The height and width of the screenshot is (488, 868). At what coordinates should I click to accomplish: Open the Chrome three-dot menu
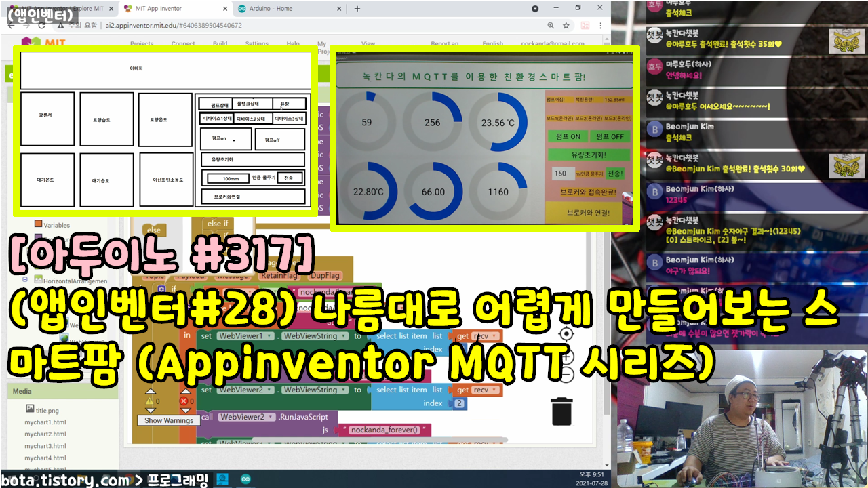pyautogui.click(x=601, y=26)
